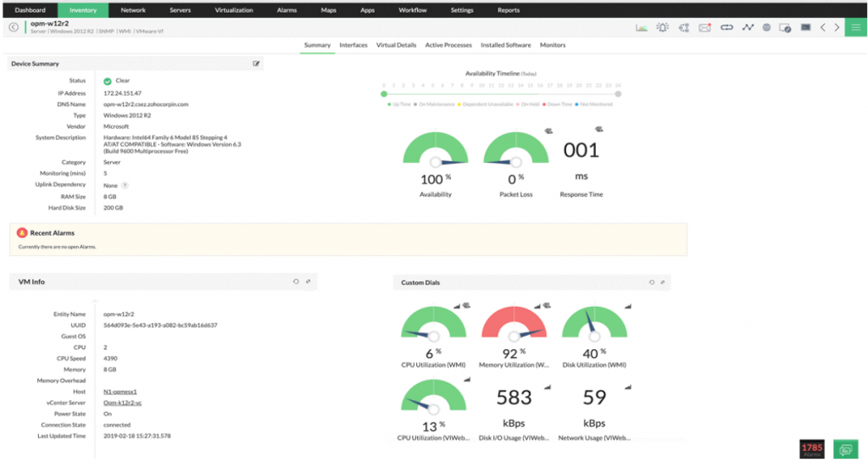This screenshot has width=868, height=468.
Task: Switch to the Interfaces tab
Action: click(x=353, y=45)
